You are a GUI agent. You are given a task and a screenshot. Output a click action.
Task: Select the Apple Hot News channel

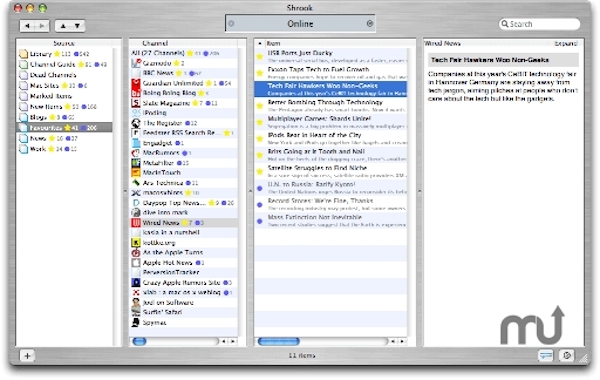pos(184,263)
